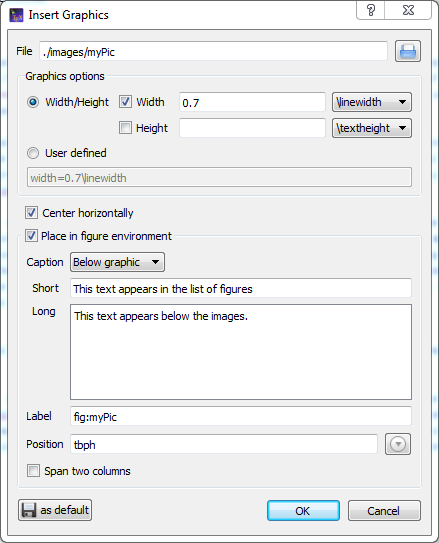The height and width of the screenshot is (543, 439).
Task: Uncheck the Width checkbox
Action: click(125, 102)
